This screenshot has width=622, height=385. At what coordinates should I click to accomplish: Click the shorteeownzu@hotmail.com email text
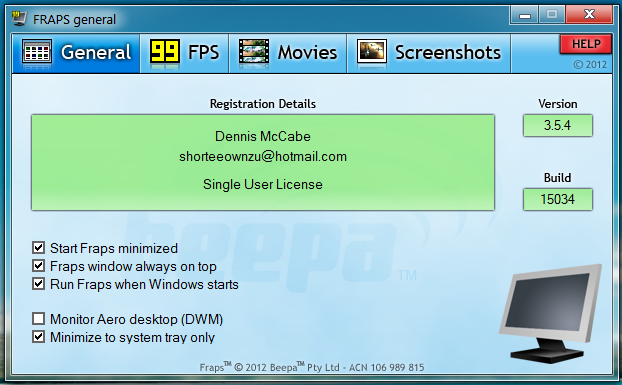pyautogui.click(x=263, y=157)
